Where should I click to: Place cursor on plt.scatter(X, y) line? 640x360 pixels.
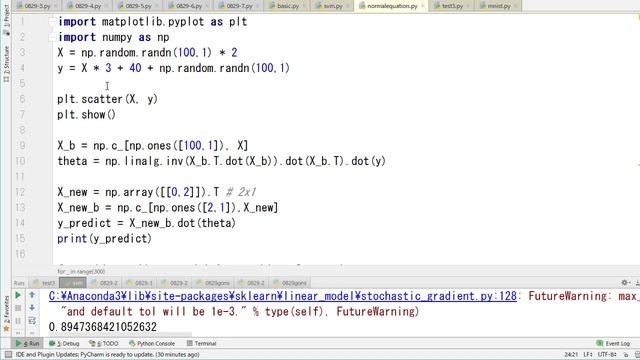[107, 99]
